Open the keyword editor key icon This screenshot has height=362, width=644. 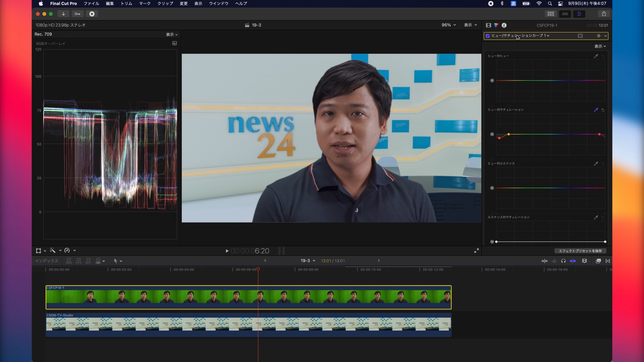77,14
